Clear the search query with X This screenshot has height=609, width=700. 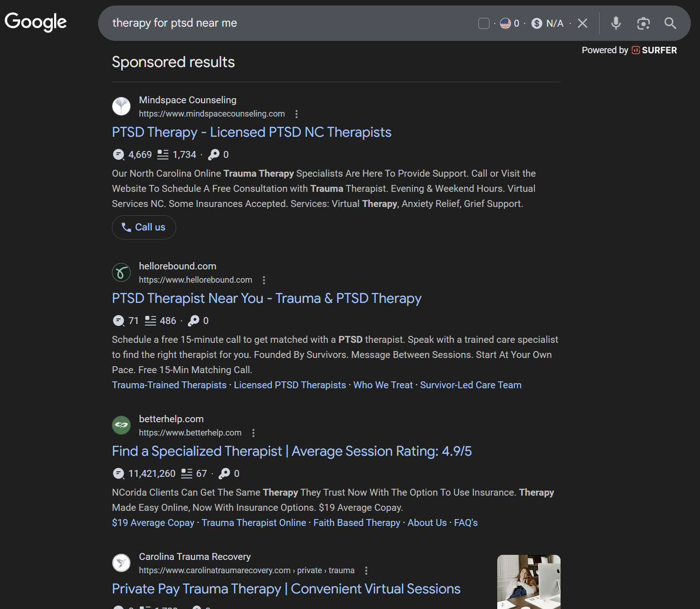(582, 23)
